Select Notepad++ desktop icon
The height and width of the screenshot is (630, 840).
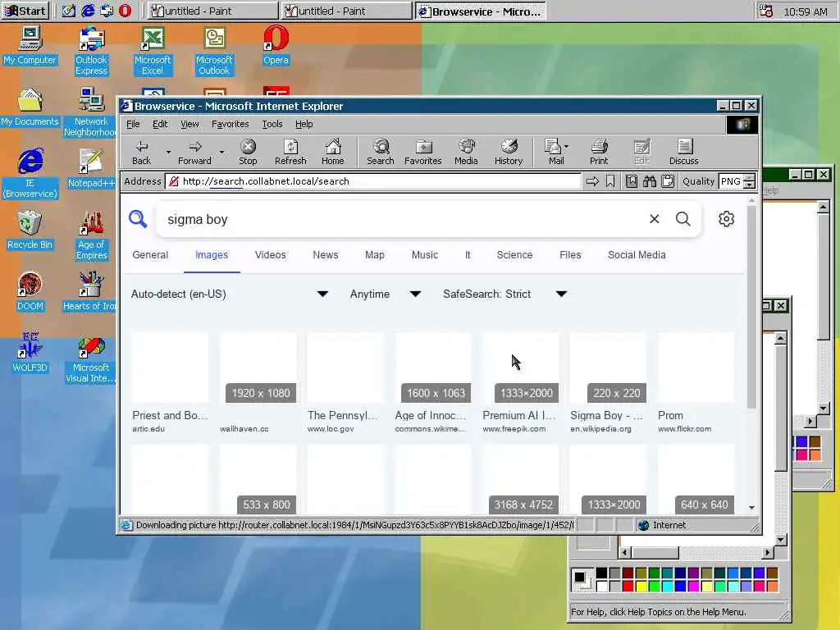pos(91,168)
